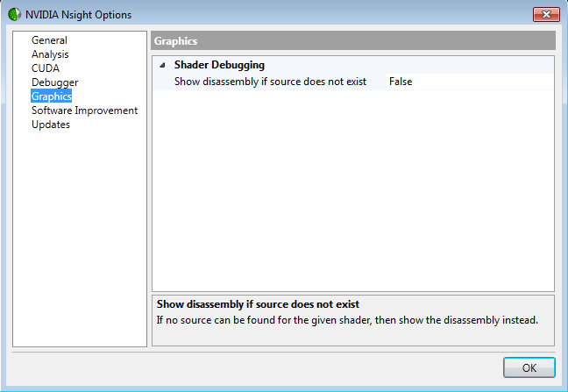Select the highlighted Graphics category
Screen dimensions: 568x392
click(52, 96)
